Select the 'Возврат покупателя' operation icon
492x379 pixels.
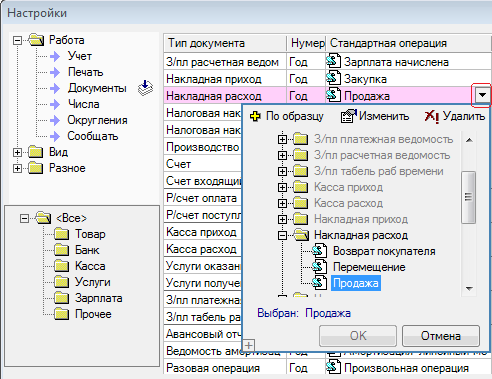[x=319, y=251]
